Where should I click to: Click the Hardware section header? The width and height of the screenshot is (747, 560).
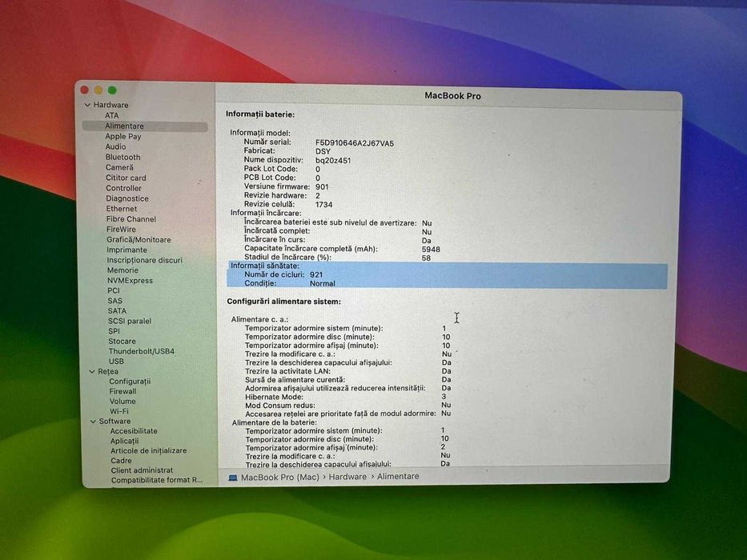110,105
